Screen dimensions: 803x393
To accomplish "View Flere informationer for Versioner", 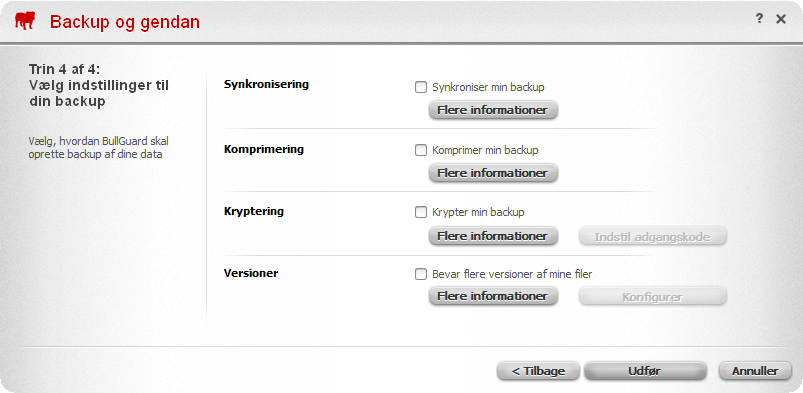I will (x=493, y=296).
